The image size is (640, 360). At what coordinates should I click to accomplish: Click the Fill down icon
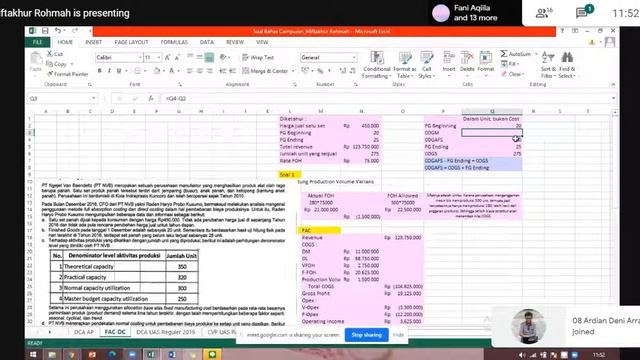(x=504, y=64)
